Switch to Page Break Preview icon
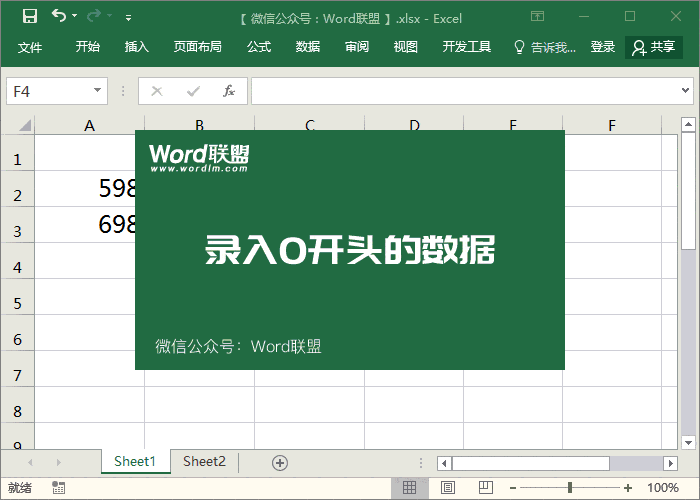The image size is (700, 500). [x=486, y=488]
